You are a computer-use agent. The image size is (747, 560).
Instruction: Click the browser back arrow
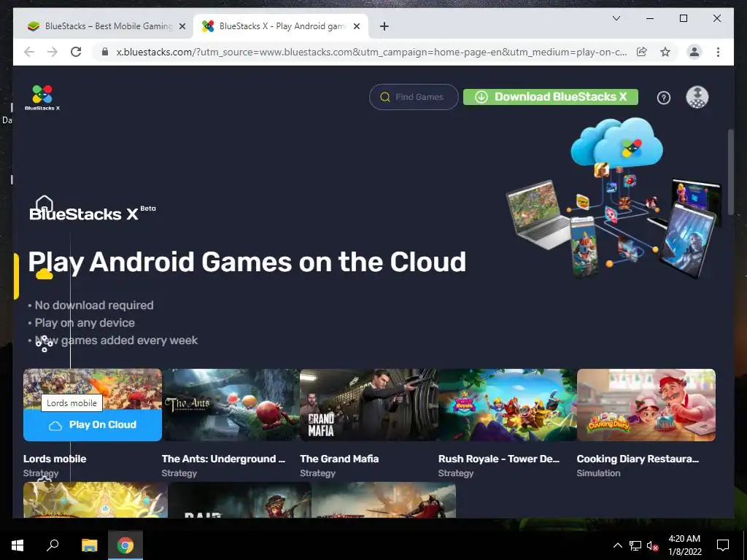[x=29, y=52]
